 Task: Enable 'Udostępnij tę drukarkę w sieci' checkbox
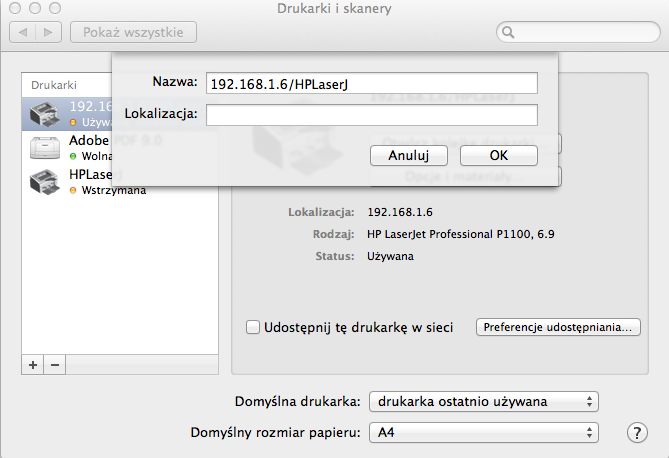click(253, 327)
